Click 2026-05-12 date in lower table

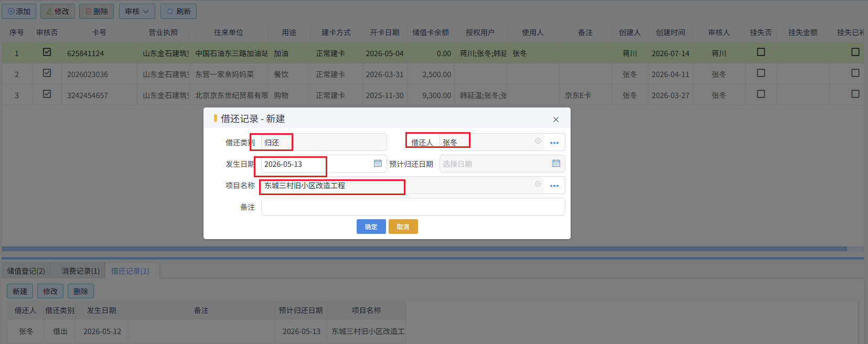click(x=102, y=331)
